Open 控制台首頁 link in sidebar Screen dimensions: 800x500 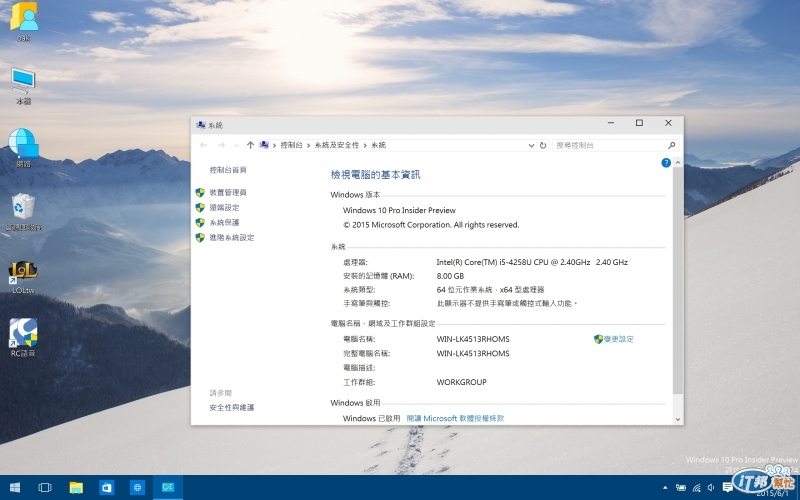(228, 170)
